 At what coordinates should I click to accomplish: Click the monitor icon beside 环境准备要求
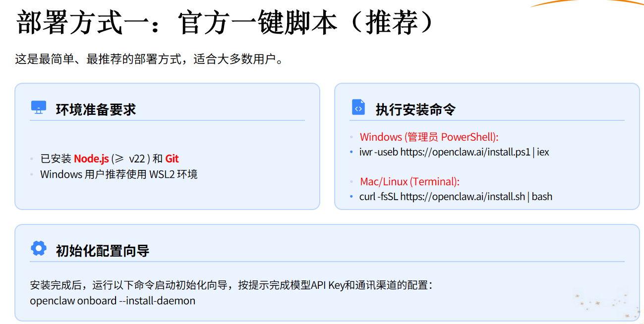[x=38, y=107]
